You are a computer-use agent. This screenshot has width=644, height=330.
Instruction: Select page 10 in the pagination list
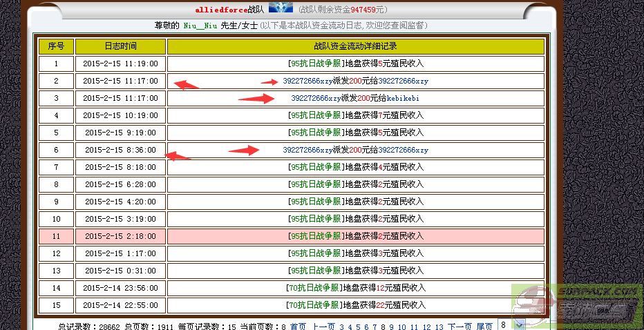402,327
